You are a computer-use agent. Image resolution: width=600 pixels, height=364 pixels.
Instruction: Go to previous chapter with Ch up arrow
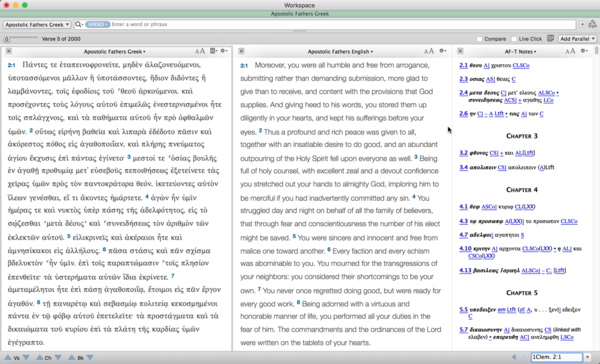pyautogui.click(x=39, y=357)
